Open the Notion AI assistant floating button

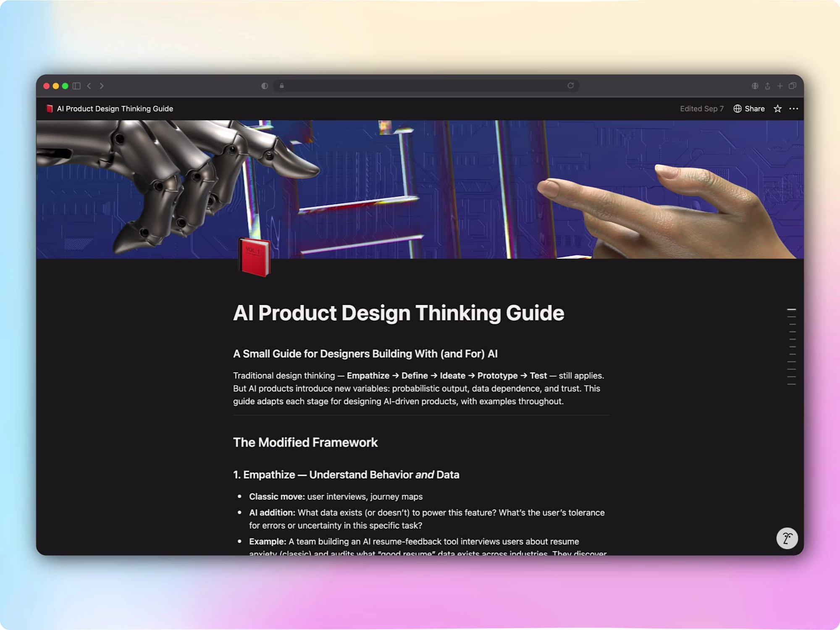(787, 538)
